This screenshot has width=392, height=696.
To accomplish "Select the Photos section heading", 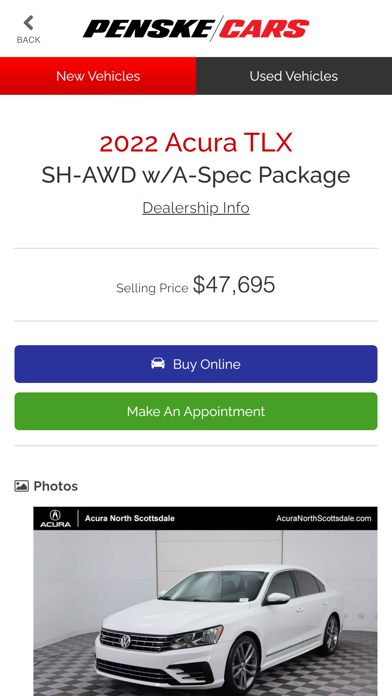I will (55, 486).
